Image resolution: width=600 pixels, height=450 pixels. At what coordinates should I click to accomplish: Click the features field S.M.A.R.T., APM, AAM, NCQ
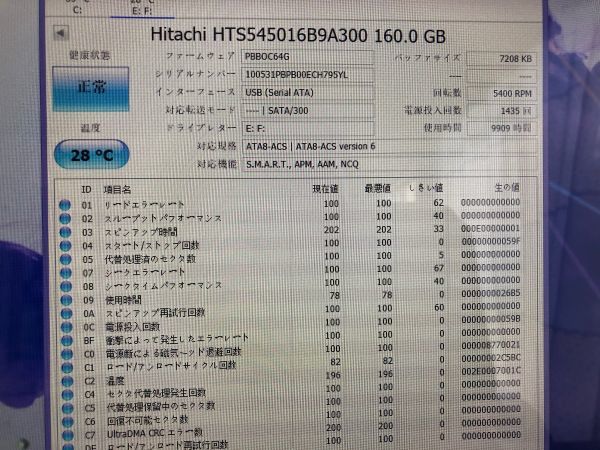pyautogui.click(x=389, y=164)
